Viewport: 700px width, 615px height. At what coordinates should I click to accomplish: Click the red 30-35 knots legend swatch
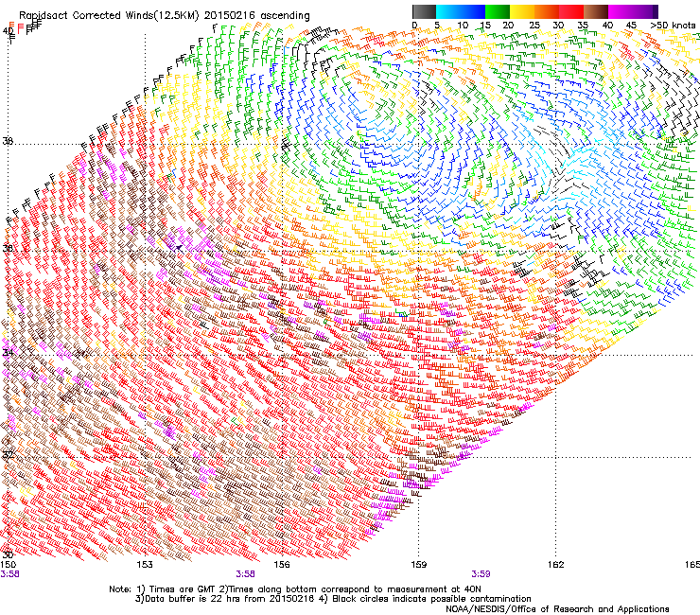pos(571,11)
